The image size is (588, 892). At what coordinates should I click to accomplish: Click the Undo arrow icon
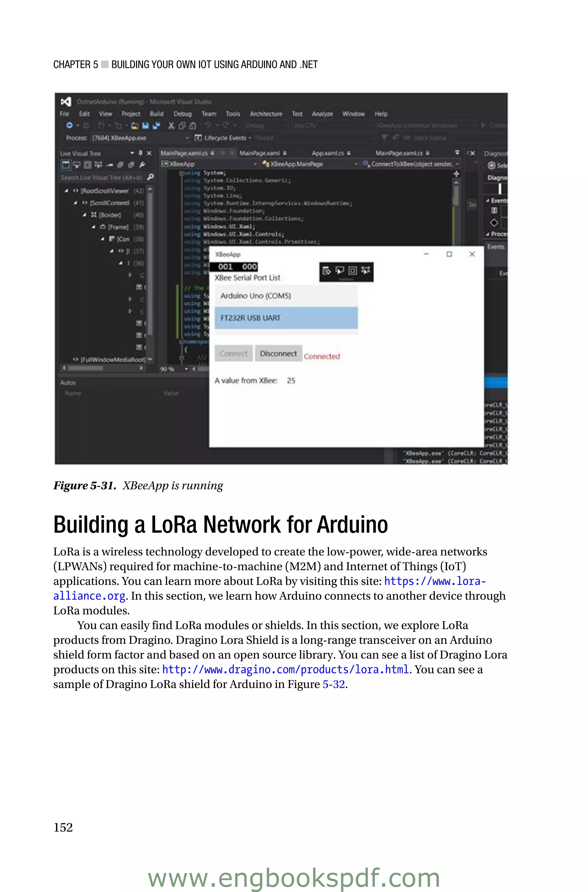pyautogui.click(x=208, y=125)
